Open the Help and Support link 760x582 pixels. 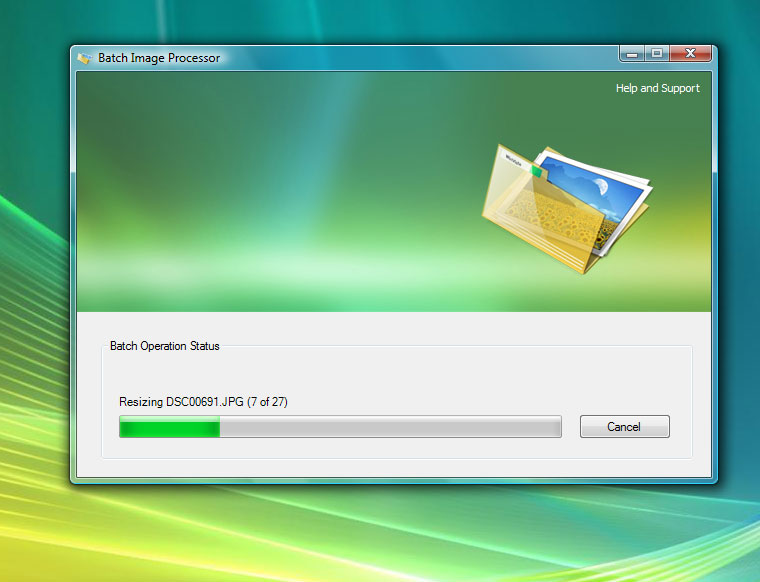(657, 88)
